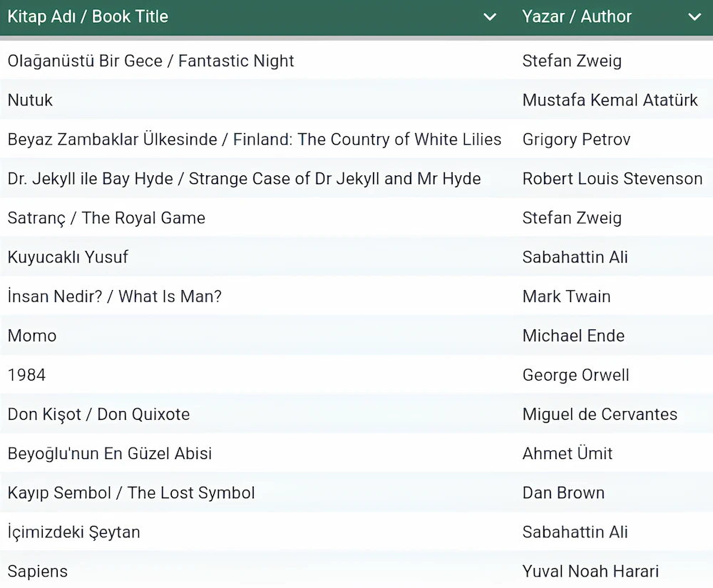Click the Sapiens book title cell
This screenshot has height=588, width=713.
pos(38,571)
